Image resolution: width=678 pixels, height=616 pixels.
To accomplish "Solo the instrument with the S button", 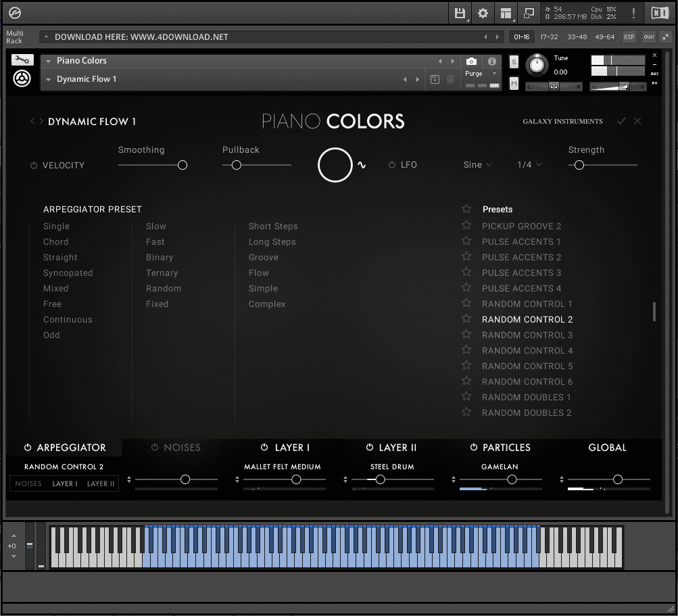I will [x=514, y=62].
